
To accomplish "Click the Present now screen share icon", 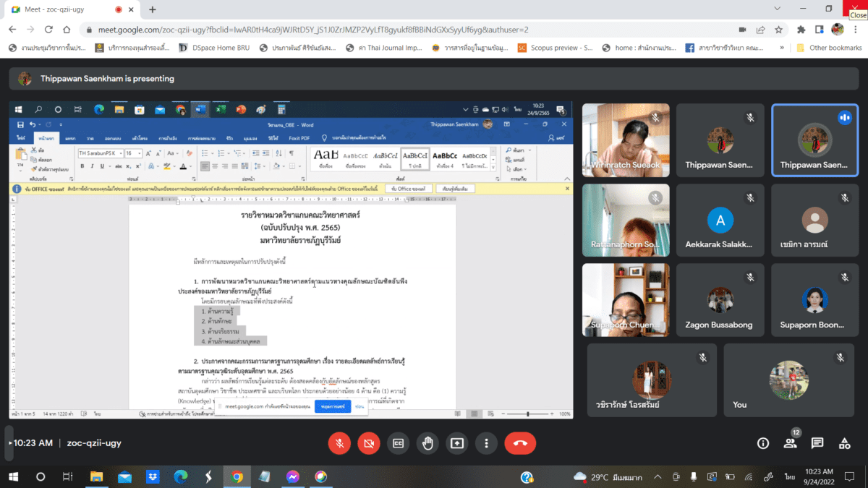I will click(457, 443).
